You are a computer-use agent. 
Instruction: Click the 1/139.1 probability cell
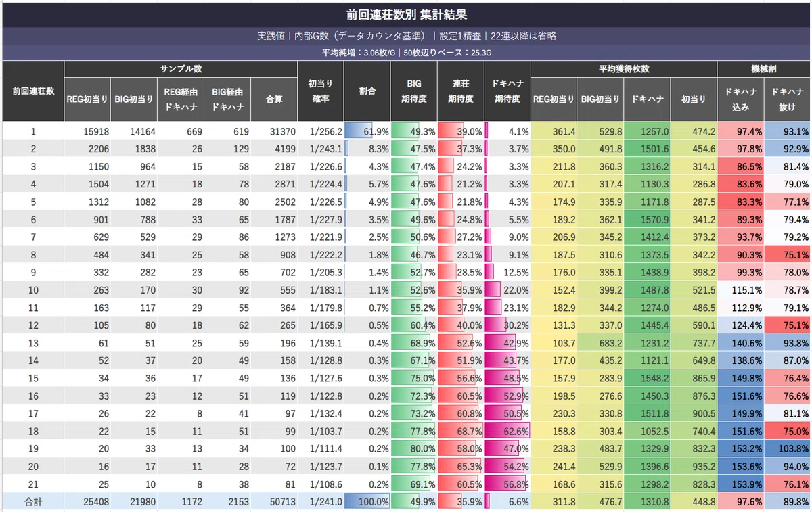point(321,343)
